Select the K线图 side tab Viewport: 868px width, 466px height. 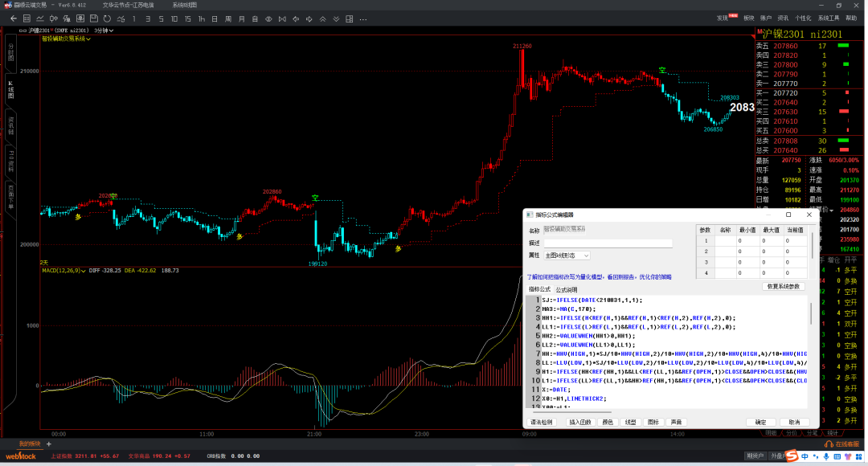(10, 88)
